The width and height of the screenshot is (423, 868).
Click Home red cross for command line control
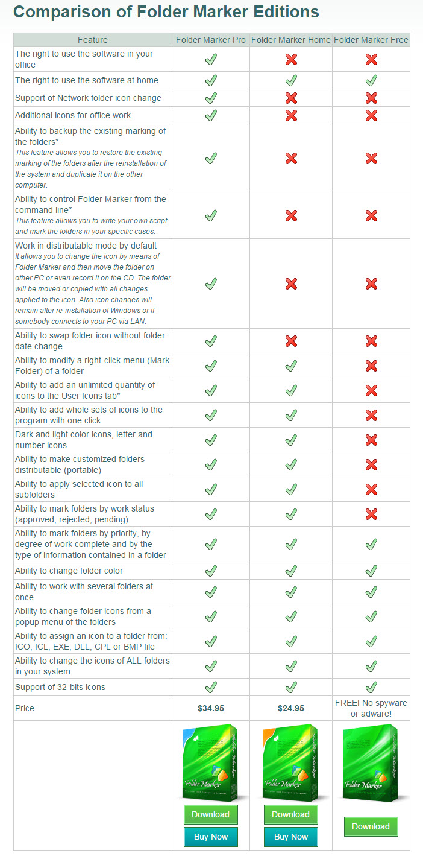pos(291,215)
